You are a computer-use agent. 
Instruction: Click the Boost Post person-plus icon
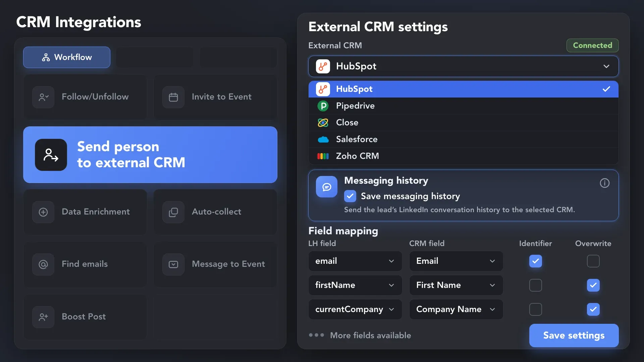click(43, 317)
